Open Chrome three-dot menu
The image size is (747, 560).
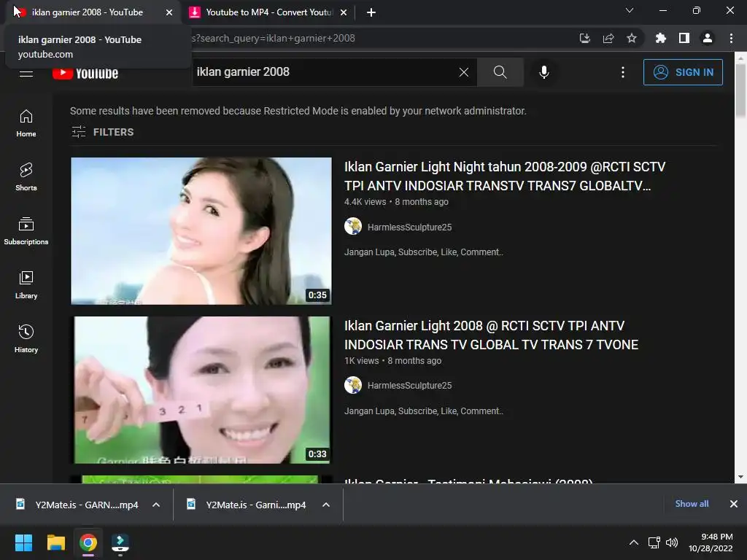tap(731, 38)
